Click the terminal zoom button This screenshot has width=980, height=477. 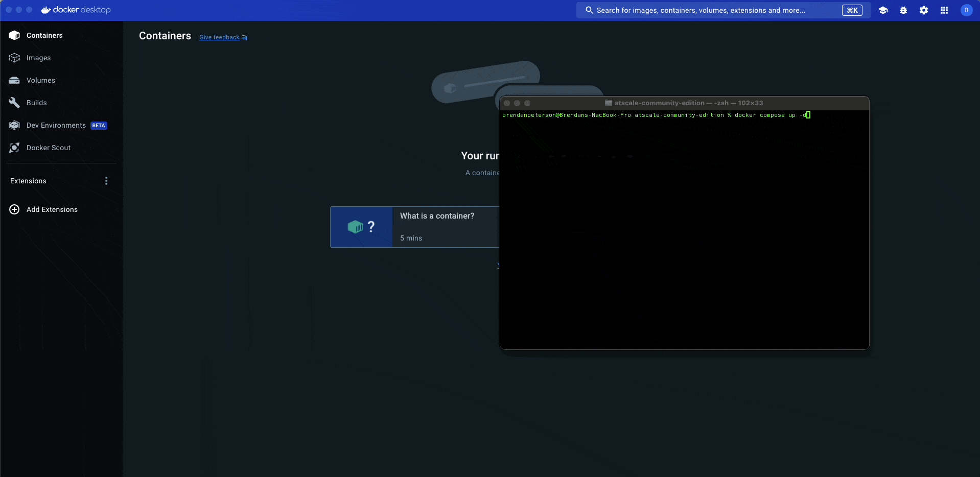527,103
